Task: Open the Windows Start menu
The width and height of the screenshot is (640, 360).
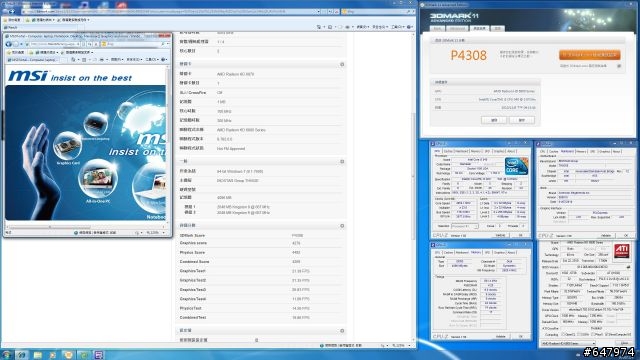Action: [x=6, y=355]
